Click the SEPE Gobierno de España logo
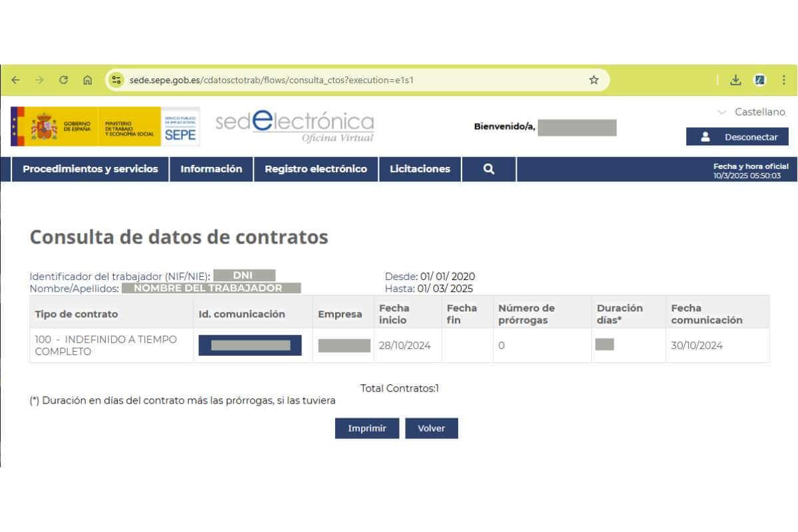This screenshot has height=532, width=798. click(105, 126)
